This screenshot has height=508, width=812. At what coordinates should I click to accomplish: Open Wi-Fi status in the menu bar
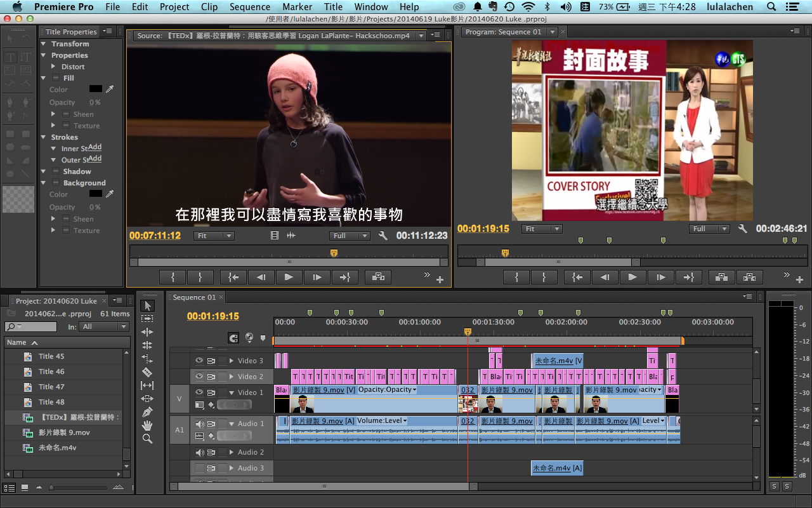tap(528, 7)
